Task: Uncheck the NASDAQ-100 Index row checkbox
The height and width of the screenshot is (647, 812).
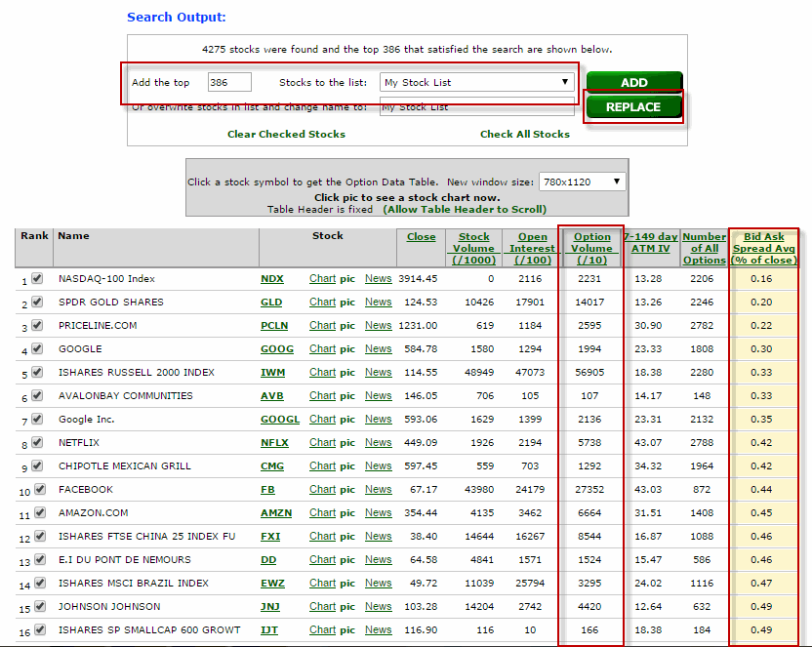Action: (37, 278)
